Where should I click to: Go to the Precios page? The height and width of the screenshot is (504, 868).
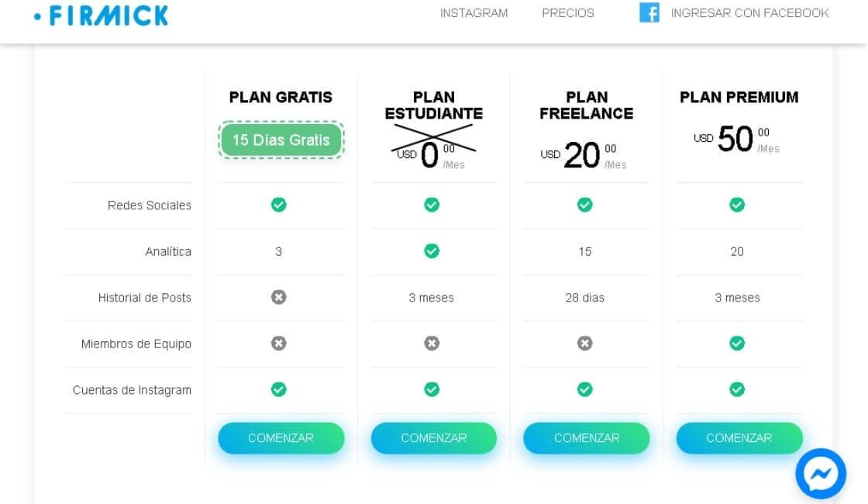(568, 13)
